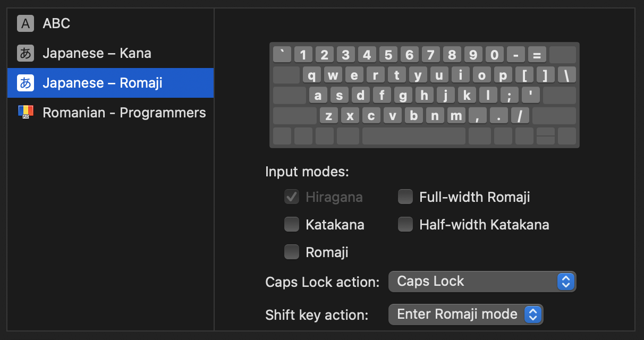This screenshot has height=340, width=644.
Task: Select ABC input source in list
Action: pos(56,23)
